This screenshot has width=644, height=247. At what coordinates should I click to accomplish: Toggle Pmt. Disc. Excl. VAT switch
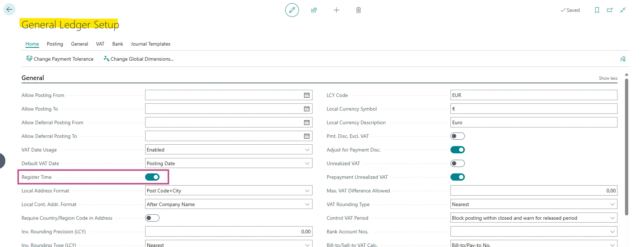(x=457, y=136)
